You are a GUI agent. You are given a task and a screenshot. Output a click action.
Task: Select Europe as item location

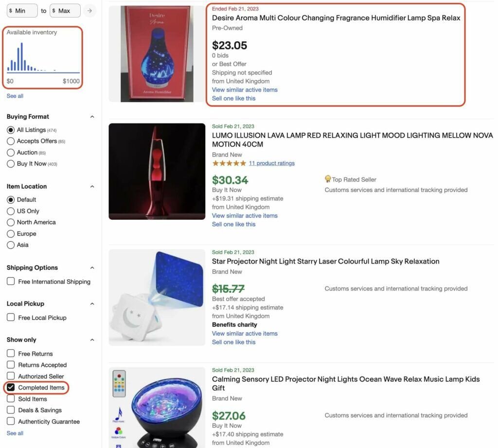pyautogui.click(x=11, y=233)
